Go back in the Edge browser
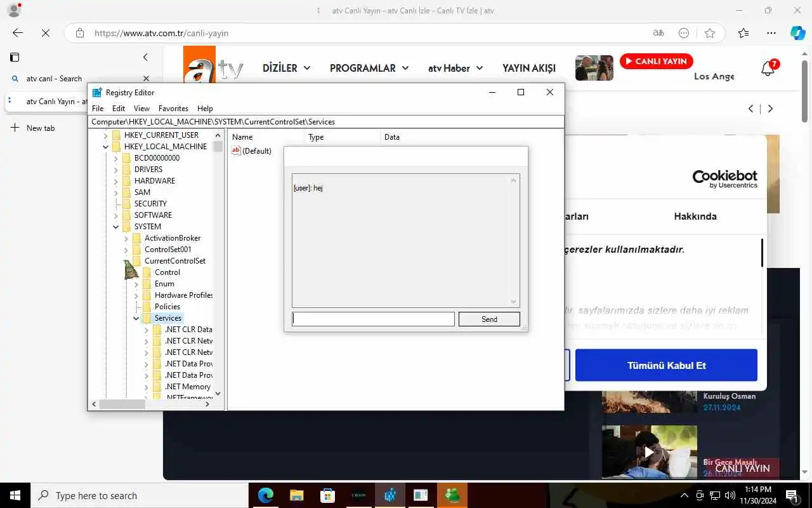Screen dimensions: 812x508 click(x=18, y=33)
